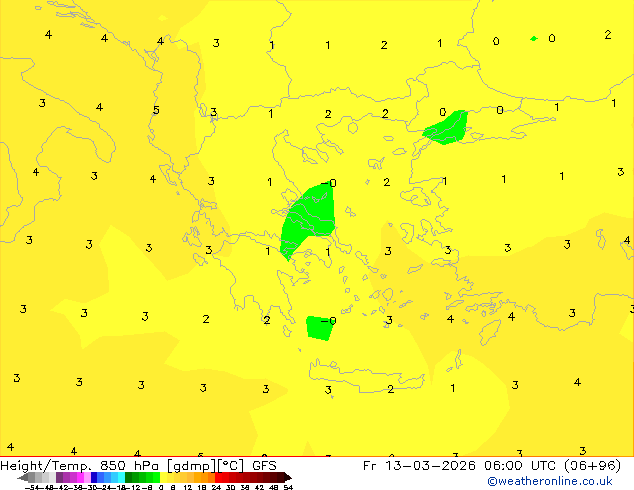This screenshot has width=634, height=490.
Task: Click the '54' label at the legend's end
Action: [x=288, y=487]
